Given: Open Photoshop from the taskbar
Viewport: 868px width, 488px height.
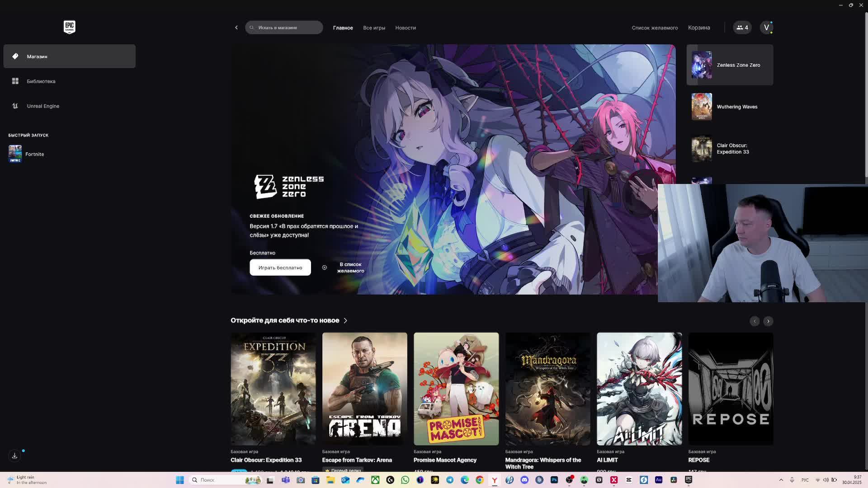Looking at the screenshot, I should [x=554, y=480].
